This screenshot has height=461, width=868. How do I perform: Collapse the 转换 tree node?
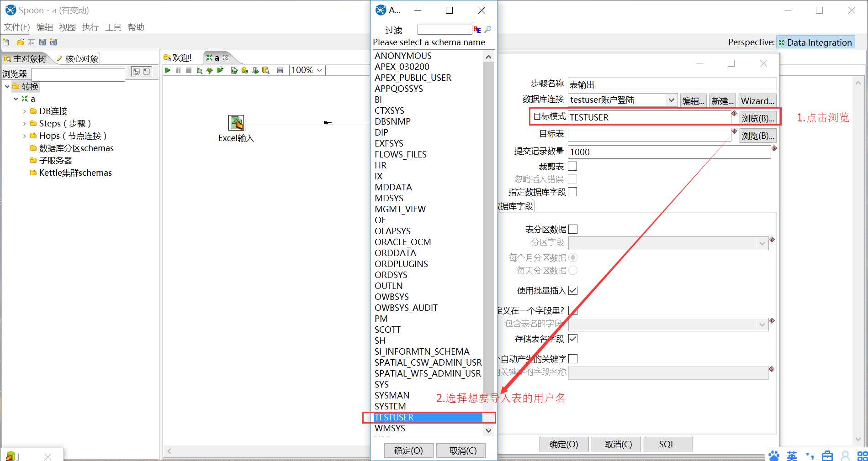pyautogui.click(x=7, y=86)
